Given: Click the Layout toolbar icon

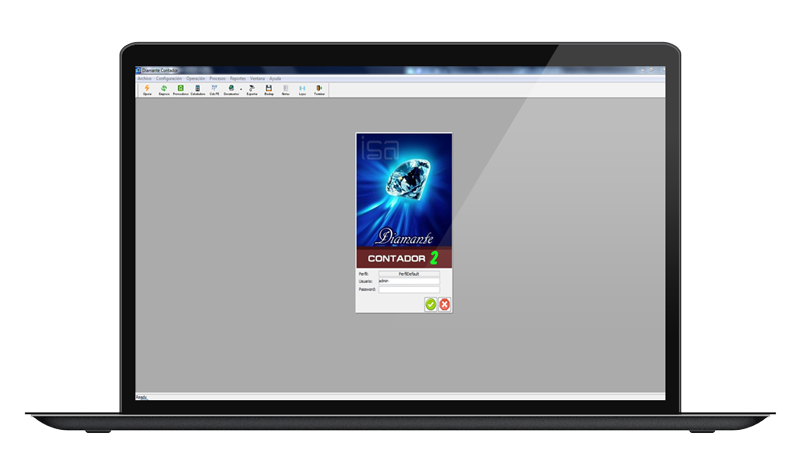Looking at the screenshot, I should tap(303, 90).
